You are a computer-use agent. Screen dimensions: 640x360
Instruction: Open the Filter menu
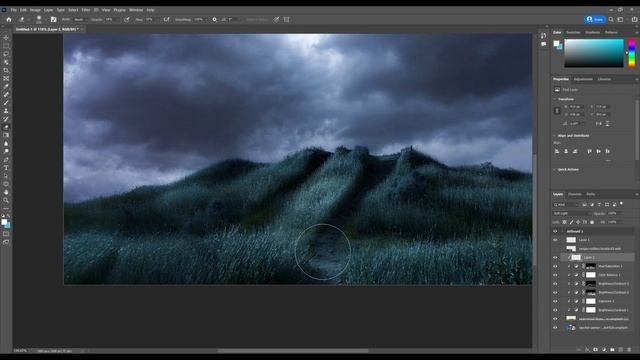pyautogui.click(x=86, y=10)
